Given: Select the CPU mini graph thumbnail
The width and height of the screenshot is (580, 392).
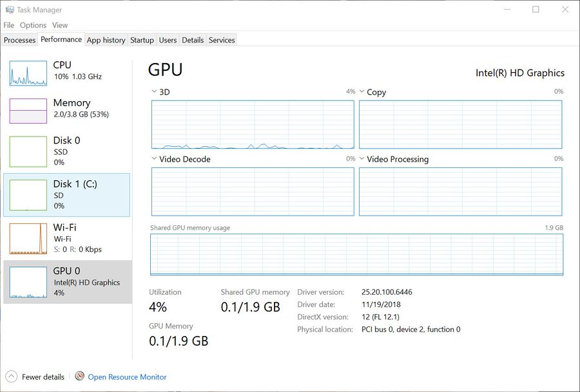Looking at the screenshot, I should [28, 73].
